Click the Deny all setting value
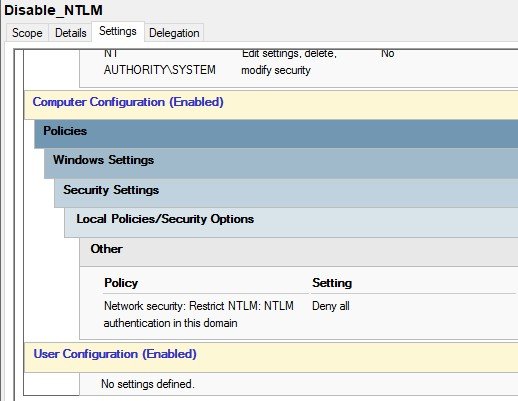518x401 pixels. (x=331, y=306)
